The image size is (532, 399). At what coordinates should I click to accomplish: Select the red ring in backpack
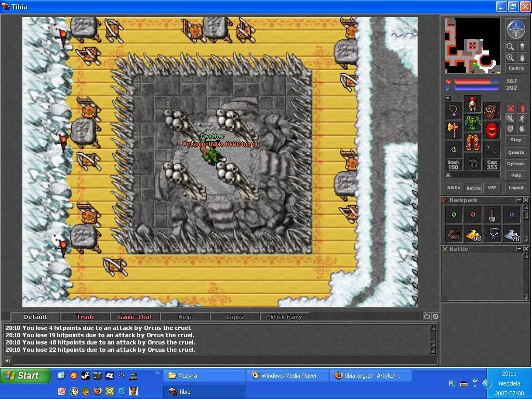(473, 215)
